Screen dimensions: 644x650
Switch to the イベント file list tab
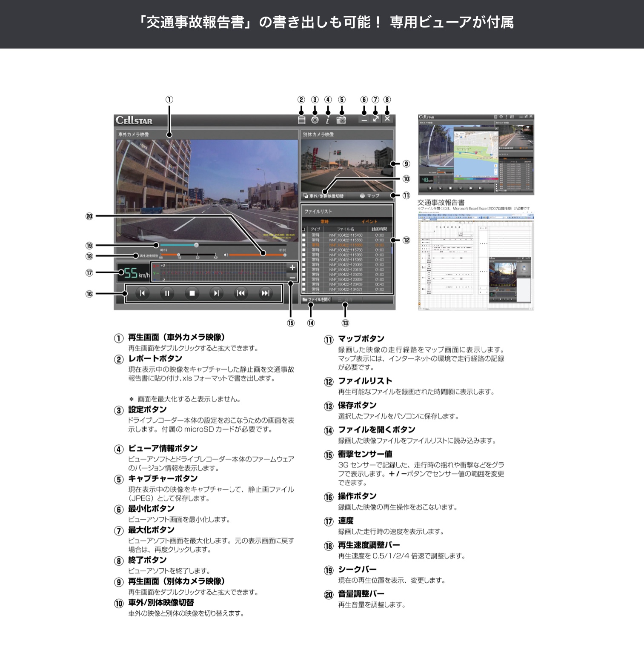[x=369, y=221]
